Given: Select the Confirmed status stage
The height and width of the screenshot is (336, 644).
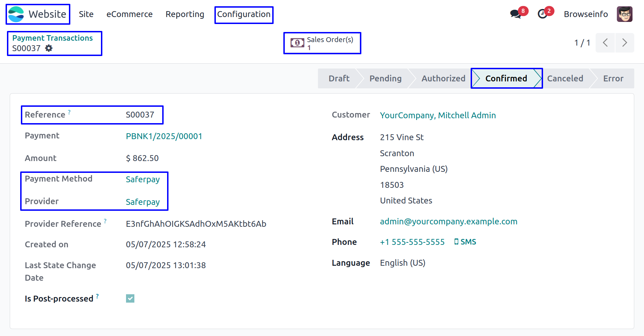Looking at the screenshot, I should 506,79.
